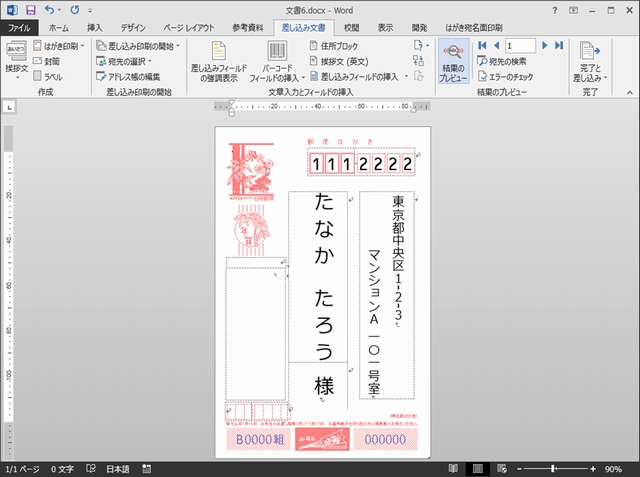Click macro recording icon in status bar
640x477 pixels.
(x=147, y=469)
